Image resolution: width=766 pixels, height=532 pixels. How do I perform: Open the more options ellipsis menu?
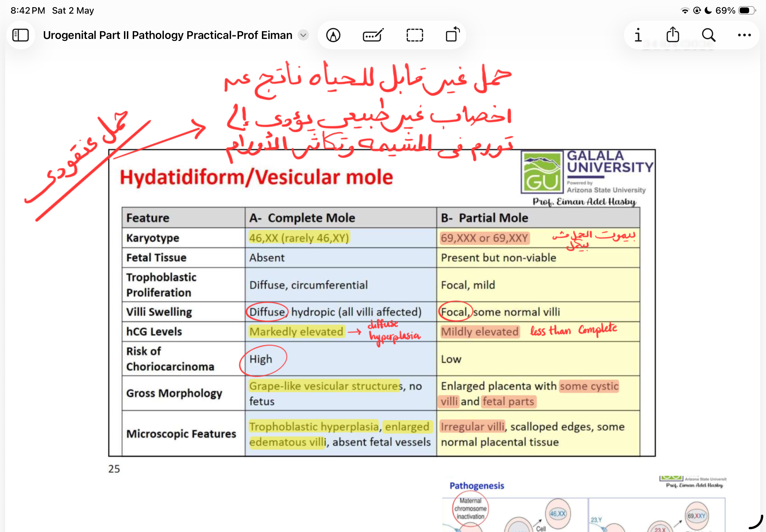(x=744, y=35)
